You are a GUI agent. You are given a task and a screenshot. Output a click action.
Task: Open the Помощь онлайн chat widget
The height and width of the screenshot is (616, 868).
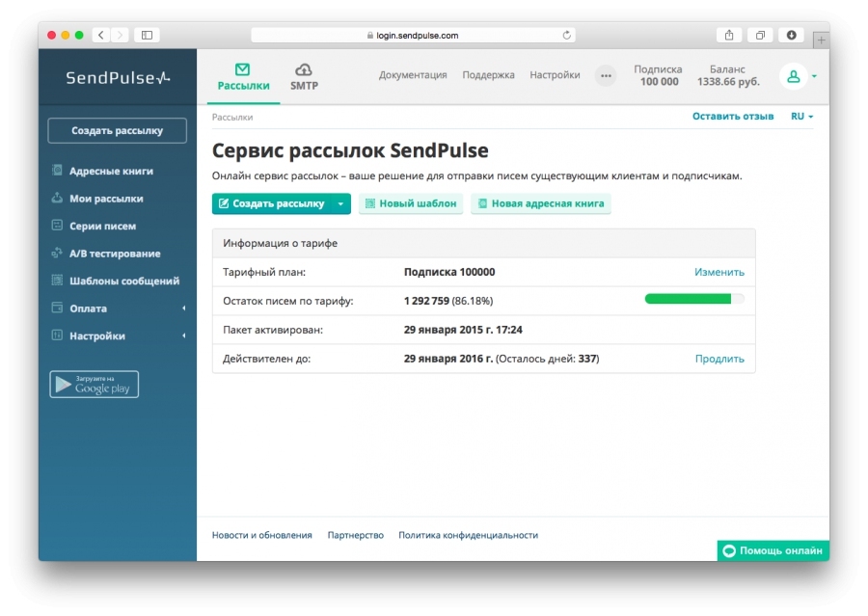[x=773, y=550]
